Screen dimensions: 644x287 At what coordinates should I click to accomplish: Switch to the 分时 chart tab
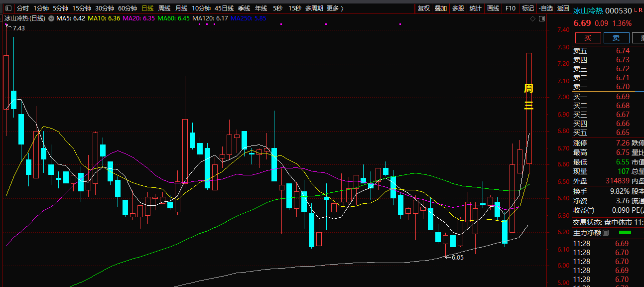(x=23, y=8)
